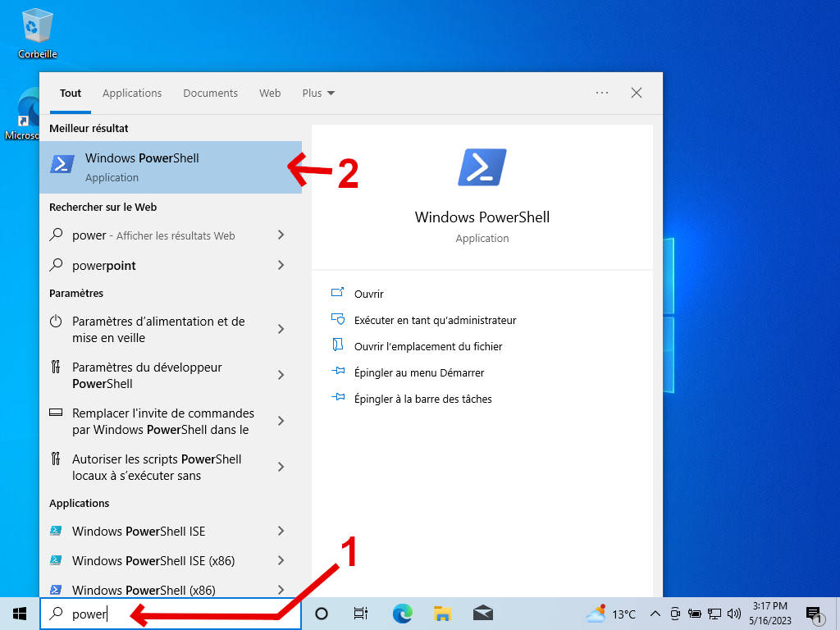Close the search panel with X
Screen dimensions: 840x630
tap(637, 93)
